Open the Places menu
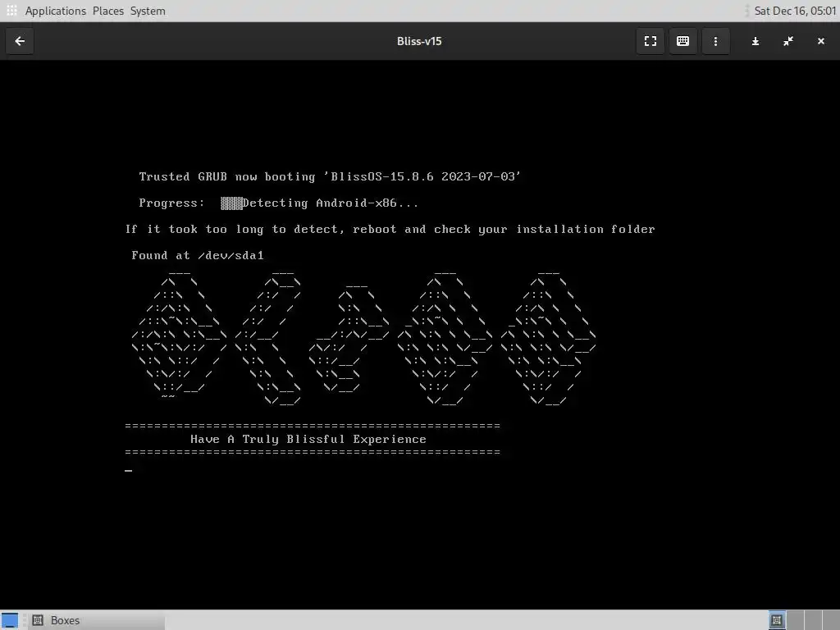Screen dimensions: 840x630 point(108,11)
